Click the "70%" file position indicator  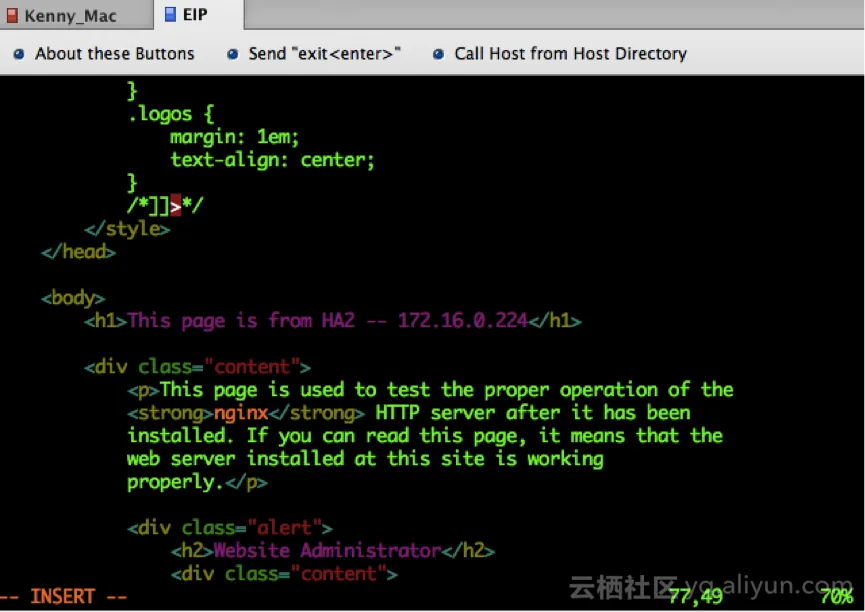836,596
